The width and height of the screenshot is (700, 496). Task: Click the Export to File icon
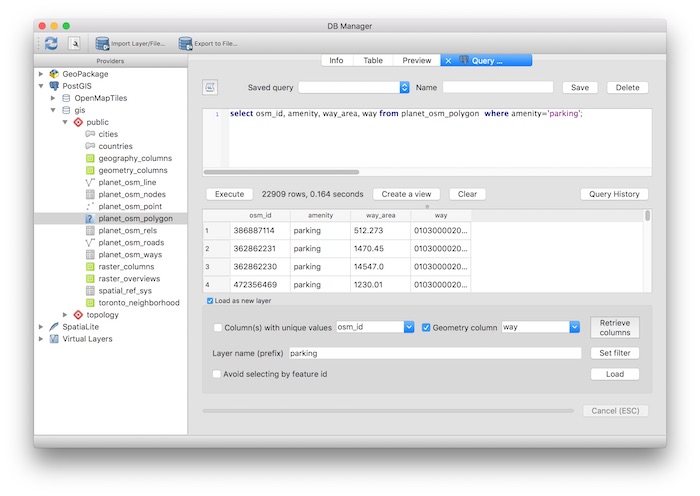185,43
